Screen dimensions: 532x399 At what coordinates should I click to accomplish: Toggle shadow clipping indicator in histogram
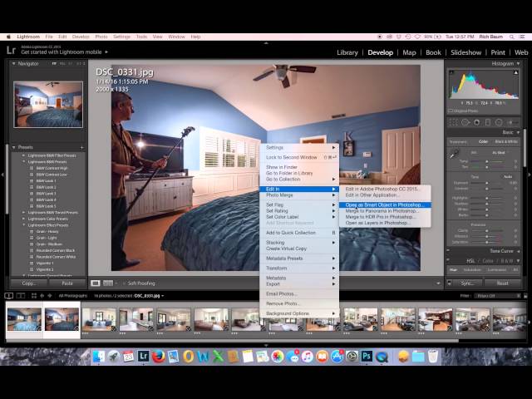pyautogui.click(x=451, y=72)
